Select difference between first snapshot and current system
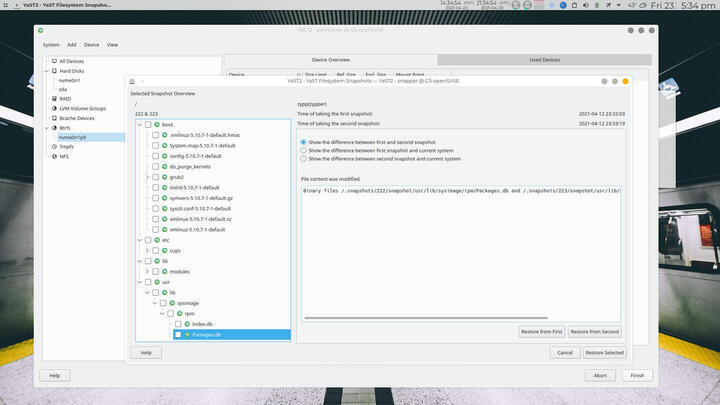 click(x=303, y=150)
